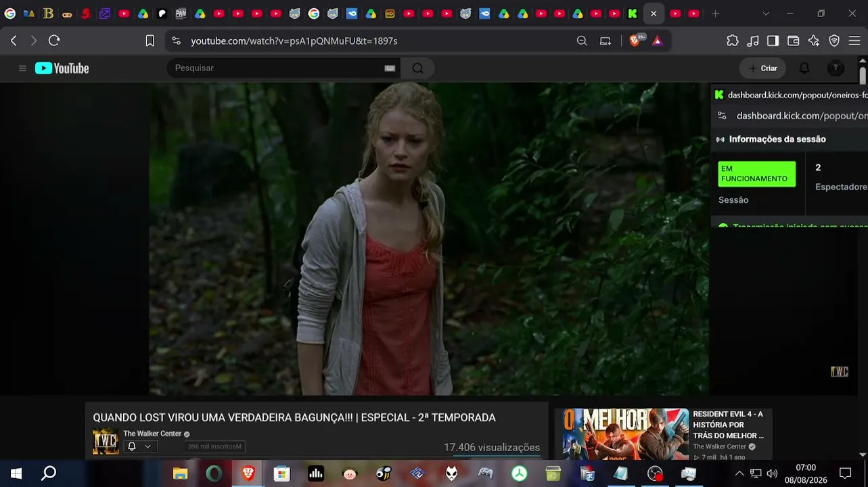
Task: Focus the Pesquisar search field
Action: coord(277,68)
